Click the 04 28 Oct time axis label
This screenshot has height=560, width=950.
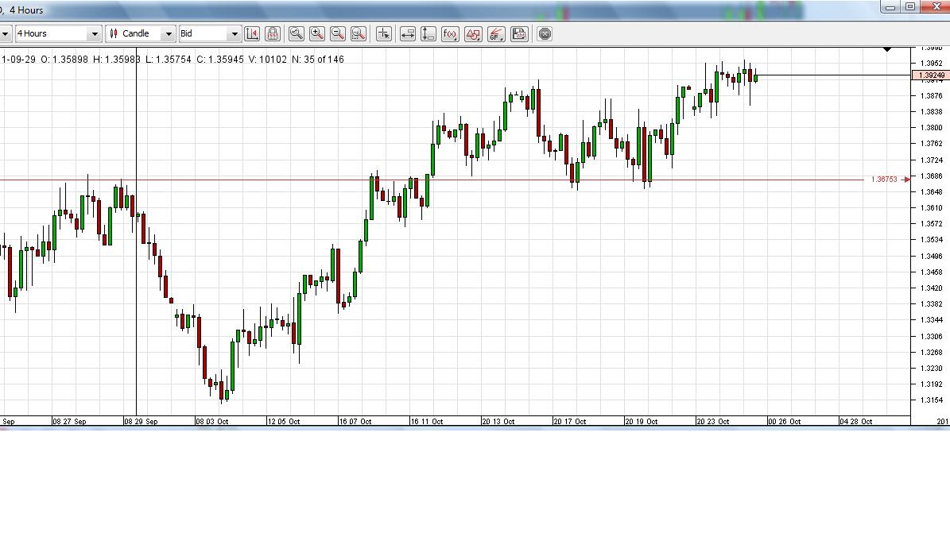855,421
